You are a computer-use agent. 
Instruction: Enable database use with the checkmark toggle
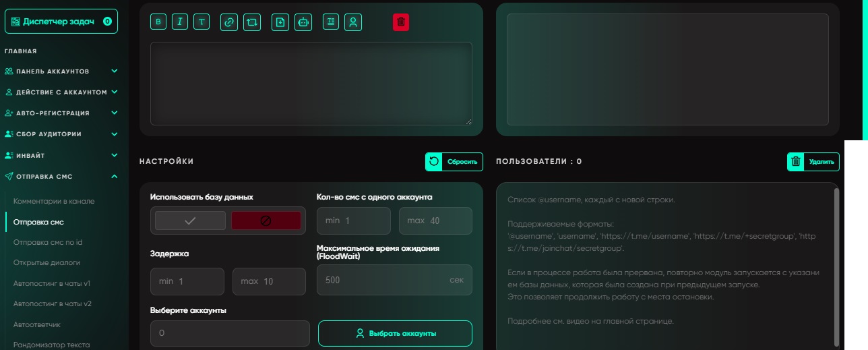tap(190, 221)
